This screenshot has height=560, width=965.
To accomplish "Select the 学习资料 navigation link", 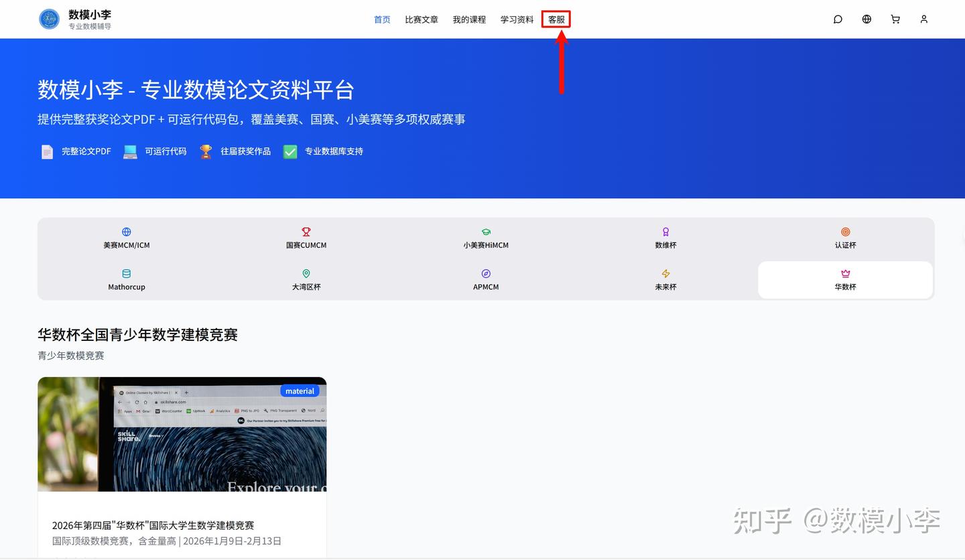I will [517, 19].
